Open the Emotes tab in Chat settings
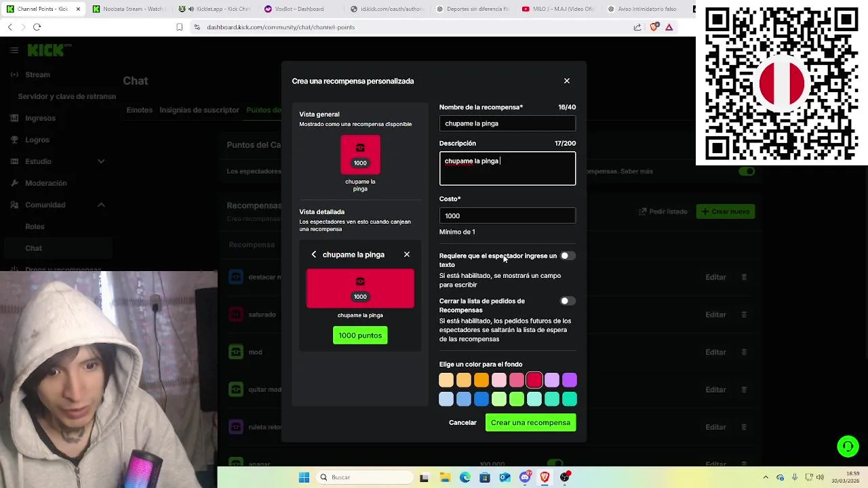868x488 pixels. [x=139, y=110]
